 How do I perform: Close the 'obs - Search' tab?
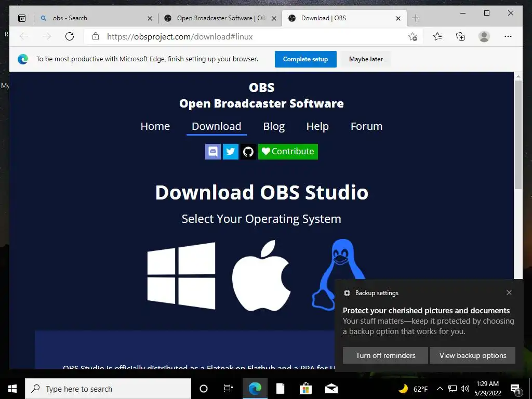pos(150,18)
